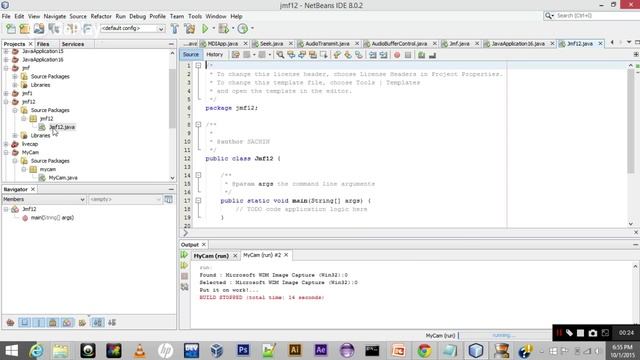The height and width of the screenshot is (360, 640).
Task: Click the Save All toolbar icon
Action: click(53, 29)
